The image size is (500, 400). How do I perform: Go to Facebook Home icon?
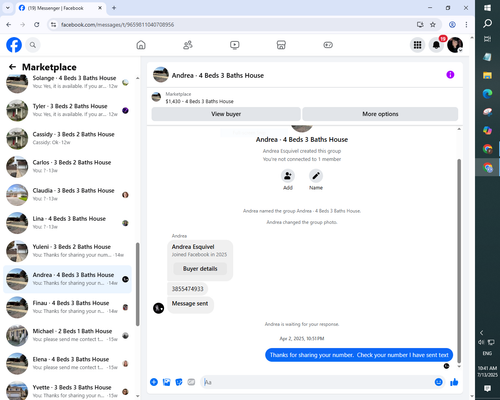click(141, 45)
